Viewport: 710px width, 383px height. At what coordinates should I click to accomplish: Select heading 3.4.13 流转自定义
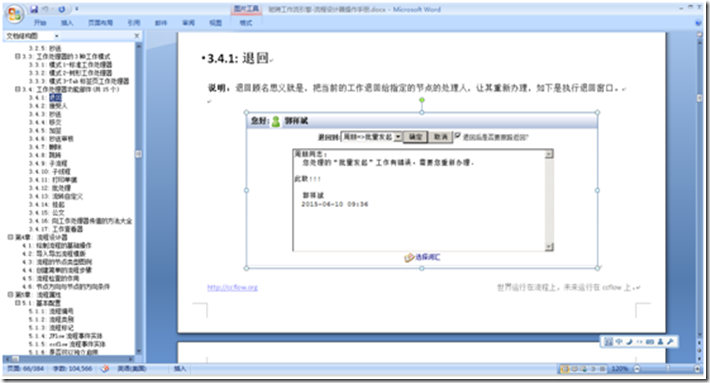56,196
